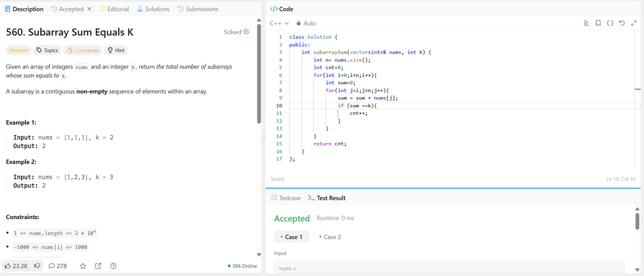Viewport: 644px width, 276px height.
Task: Open the C++ language dropdown
Action: (x=279, y=23)
